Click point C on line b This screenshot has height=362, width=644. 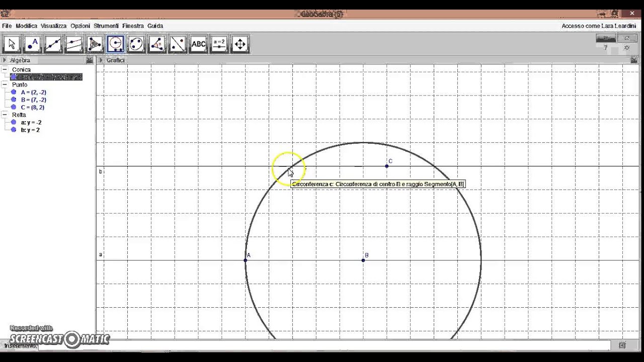point(387,166)
